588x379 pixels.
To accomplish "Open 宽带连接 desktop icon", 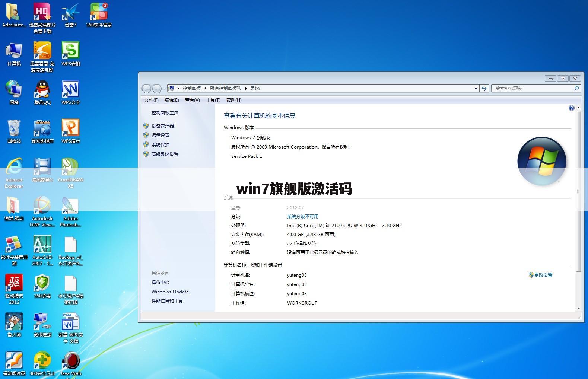I will click(x=42, y=325).
